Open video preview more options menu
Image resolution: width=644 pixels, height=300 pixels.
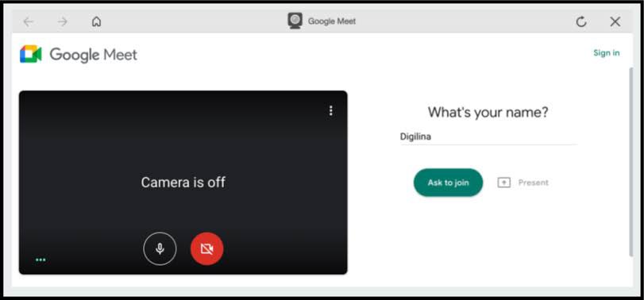click(x=331, y=111)
